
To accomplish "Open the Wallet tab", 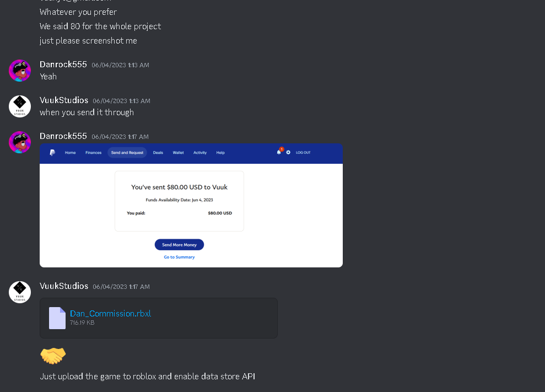I will pyautogui.click(x=179, y=153).
